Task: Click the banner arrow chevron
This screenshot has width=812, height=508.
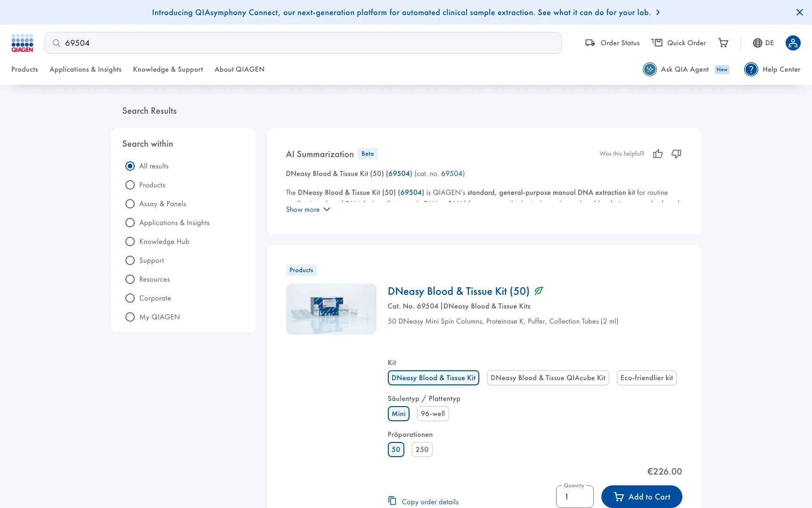Action: pos(658,12)
